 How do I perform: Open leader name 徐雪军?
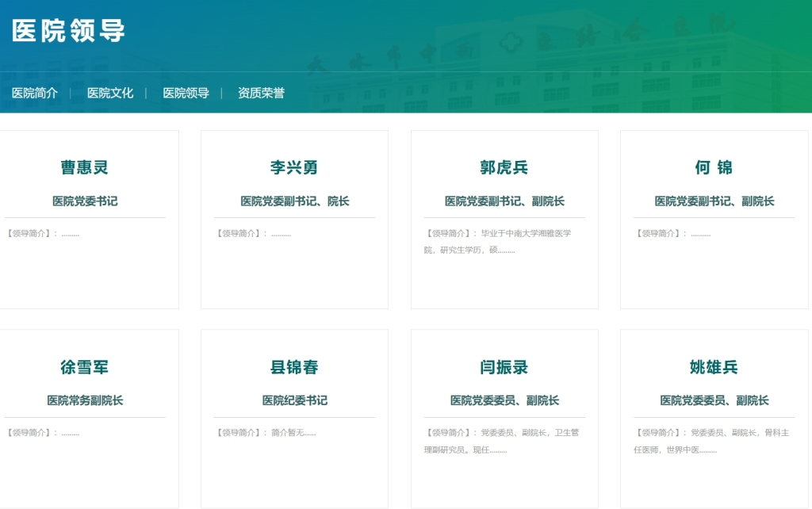click(84, 367)
